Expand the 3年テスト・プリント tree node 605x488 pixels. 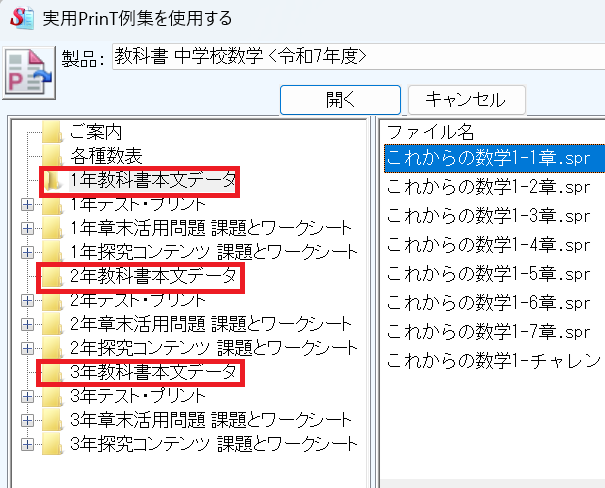coord(27,397)
